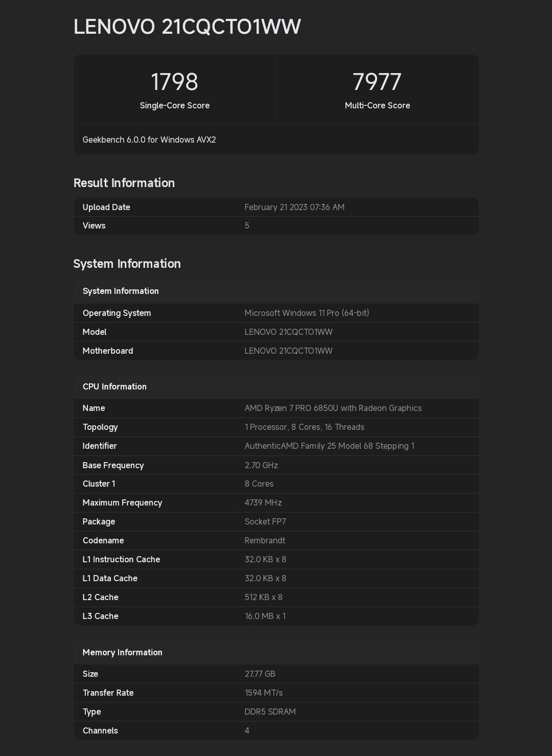This screenshot has width=552, height=756.
Task: Select the Views count 5
Action: [x=247, y=225]
